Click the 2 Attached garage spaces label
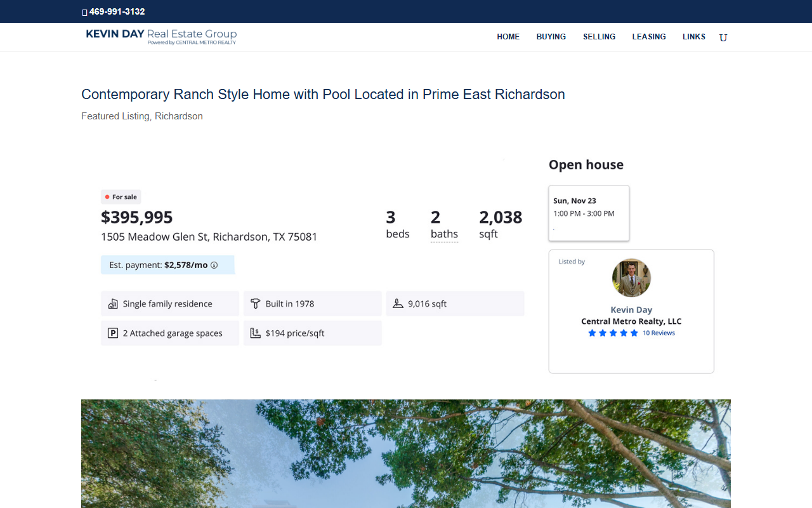Viewport: 812px width, 508px height. (173, 333)
